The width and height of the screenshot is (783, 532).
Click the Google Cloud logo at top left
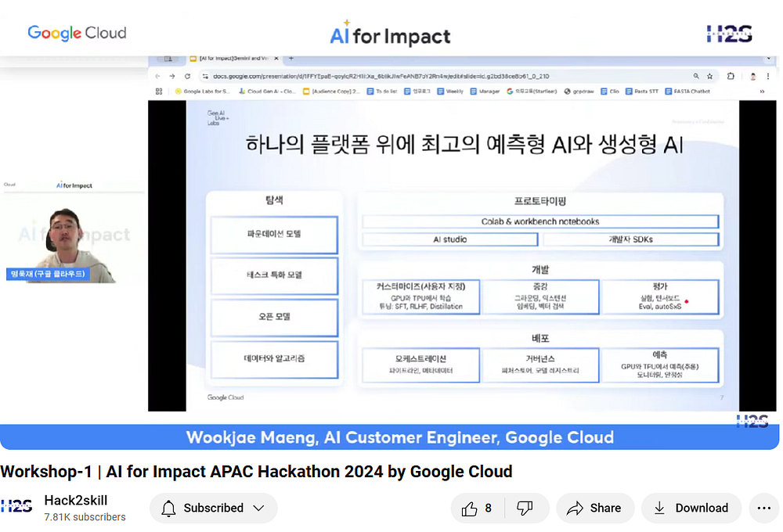click(x=77, y=33)
